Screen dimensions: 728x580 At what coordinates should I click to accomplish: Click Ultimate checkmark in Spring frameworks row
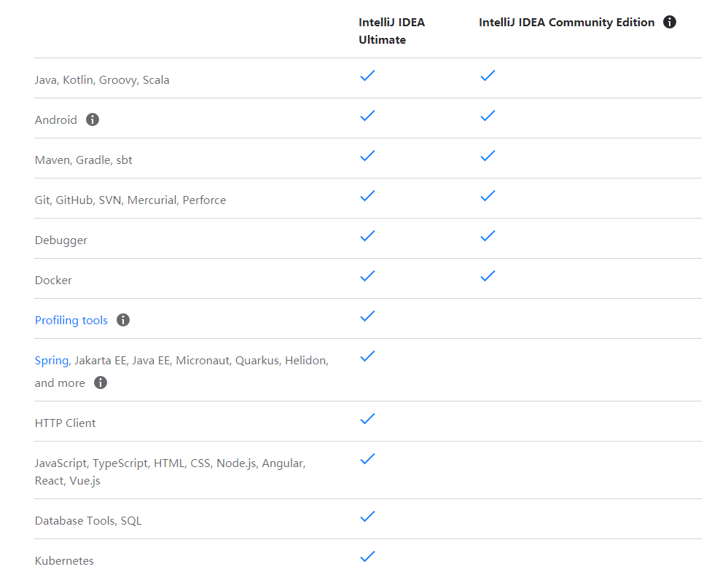coord(368,356)
